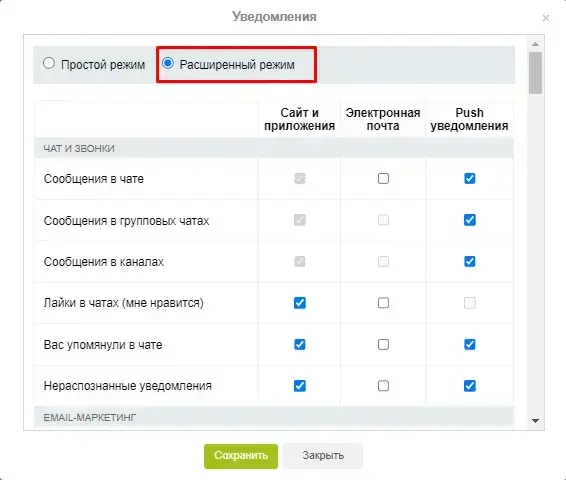Image resolution: width=566 pixels, height=480 pixels.
Task: Uncheck push for Сообщения в каналах
Action: (x=470, y=261)
